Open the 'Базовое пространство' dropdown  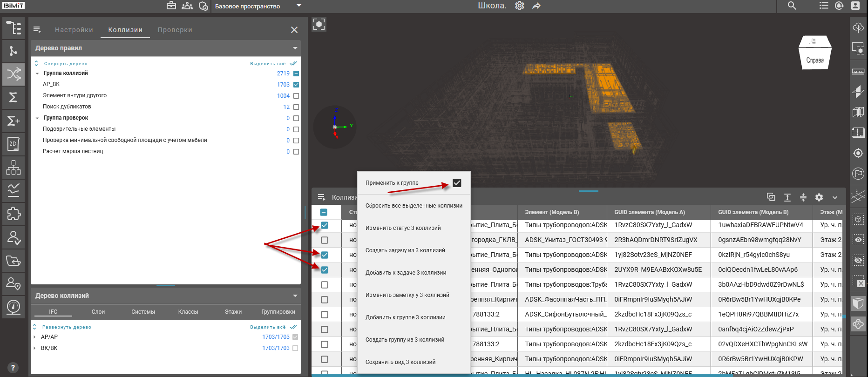pyautogui.click(x=299, y=6)
